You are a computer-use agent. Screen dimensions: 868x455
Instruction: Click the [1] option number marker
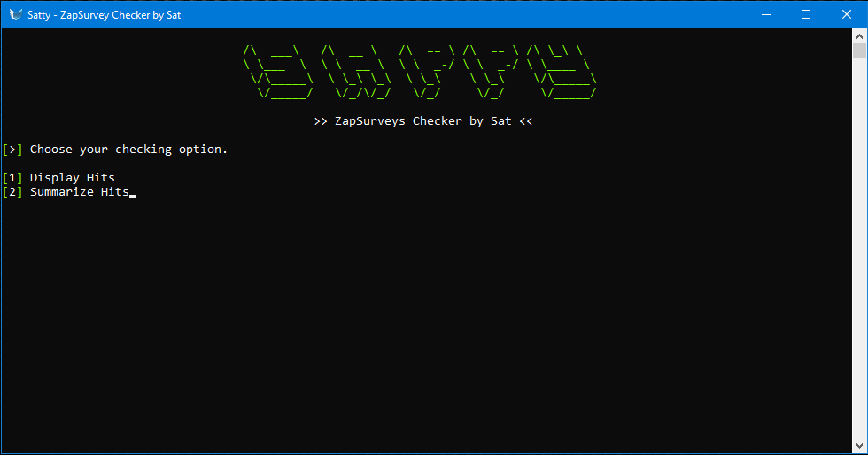click(x=12, y=178)
